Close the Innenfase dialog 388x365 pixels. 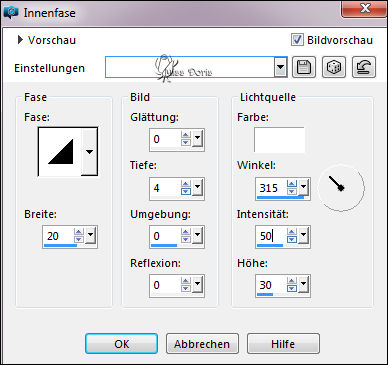coord(365,8)
